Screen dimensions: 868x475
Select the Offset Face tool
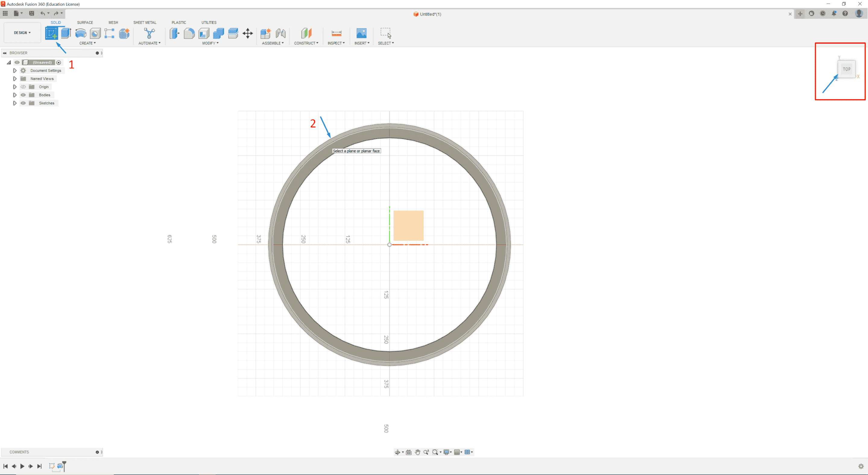(x=233, y=33)
